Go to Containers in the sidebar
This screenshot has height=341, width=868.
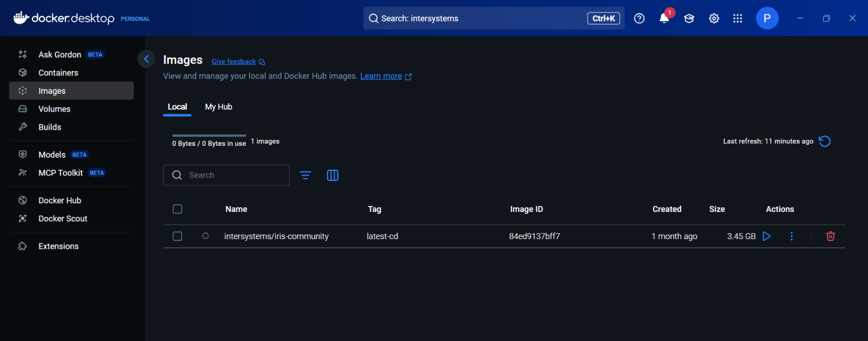coord(58,73)
